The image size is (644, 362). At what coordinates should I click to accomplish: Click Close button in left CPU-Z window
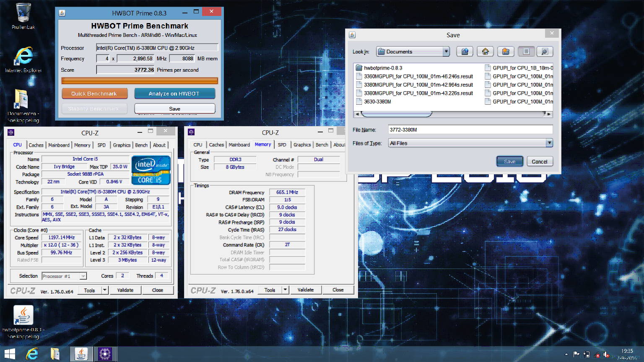[158, 290]
